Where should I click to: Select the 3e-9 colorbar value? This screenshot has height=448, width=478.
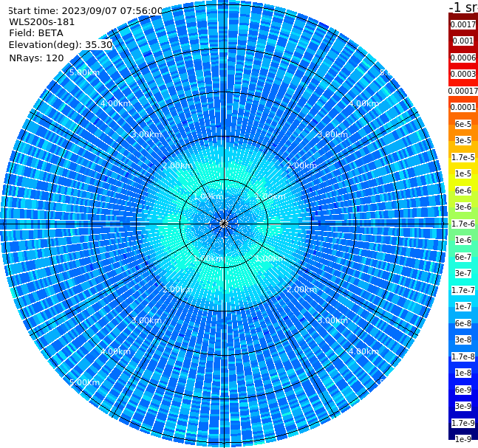[463, 406]
